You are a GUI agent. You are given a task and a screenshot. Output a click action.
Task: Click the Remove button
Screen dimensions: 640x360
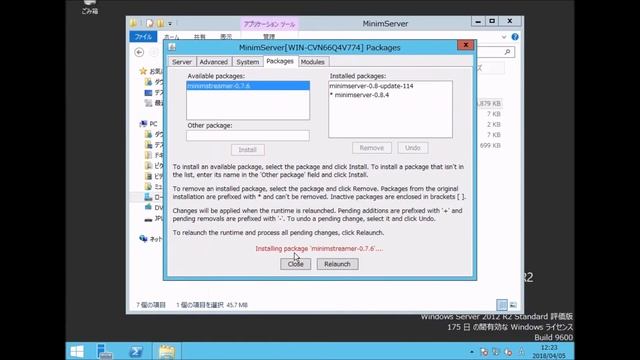(372, 148)
